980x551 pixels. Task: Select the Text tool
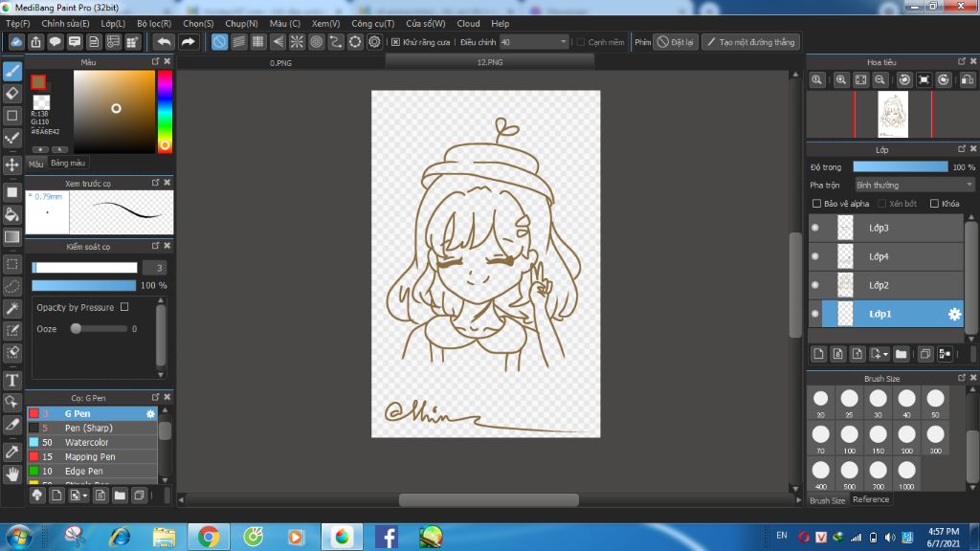pyautogui.click(x=12, y=380)
